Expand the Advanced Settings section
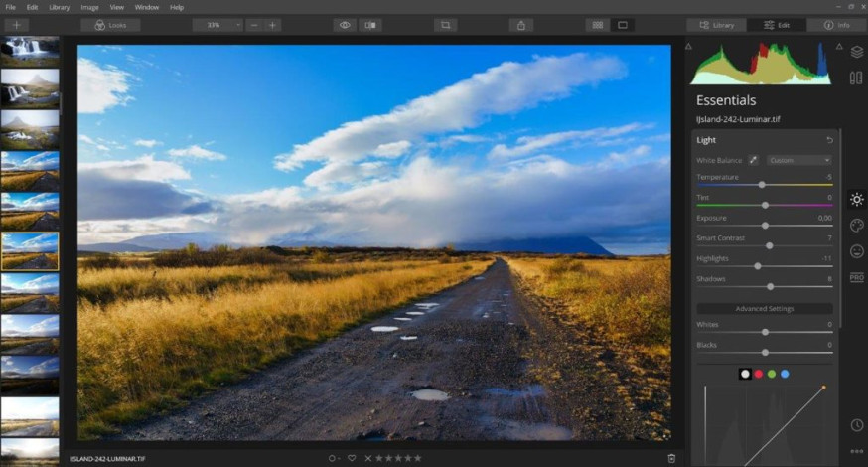This screenshot has height=467, width=868. click(x=765, y=309)
